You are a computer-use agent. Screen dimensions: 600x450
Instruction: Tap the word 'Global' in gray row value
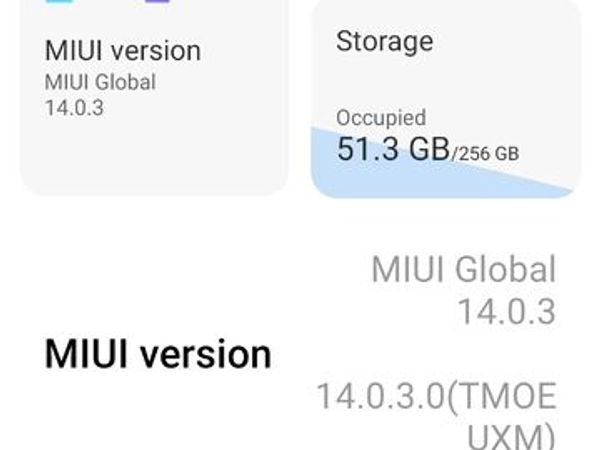click(505, 269)
